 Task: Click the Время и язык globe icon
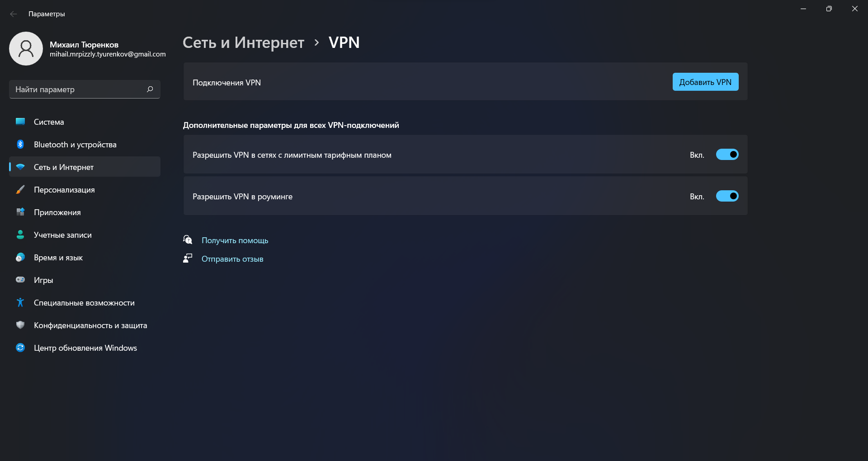20,257
